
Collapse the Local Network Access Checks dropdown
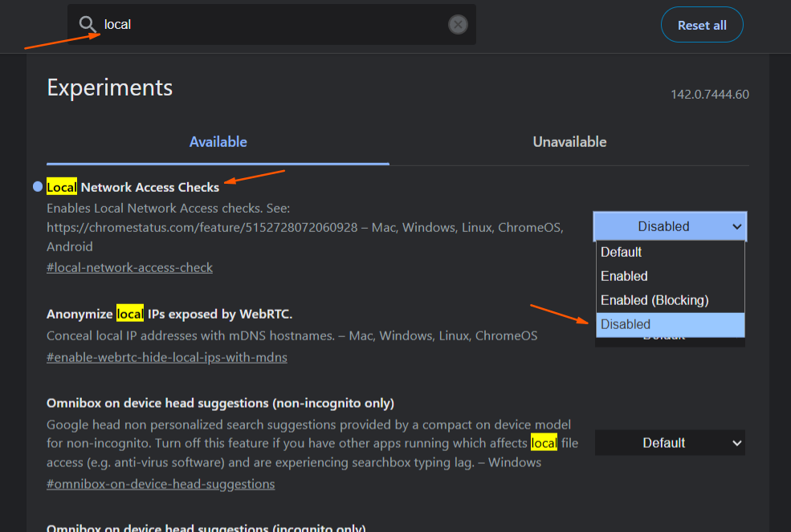pyautogui.click(x=670, y=226)
